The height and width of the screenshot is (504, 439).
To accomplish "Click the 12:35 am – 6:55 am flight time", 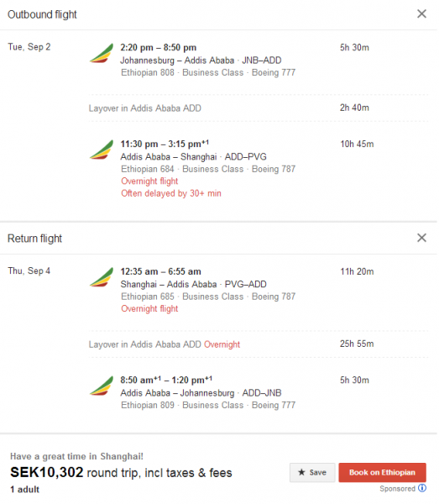I will pos(160,271).
